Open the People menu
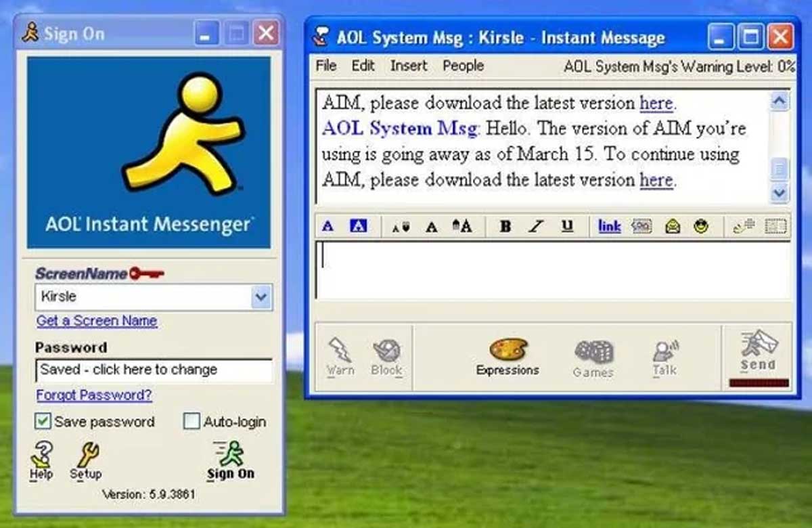This screenshot has width=812, height=528. coord(463,66)
